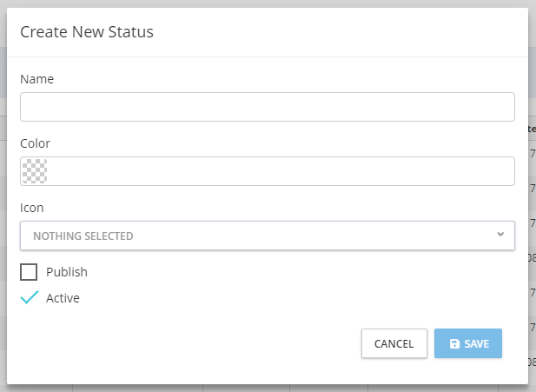Click blank header area right of title
Screen dimensions: 536x392
(x=347, y=32)
